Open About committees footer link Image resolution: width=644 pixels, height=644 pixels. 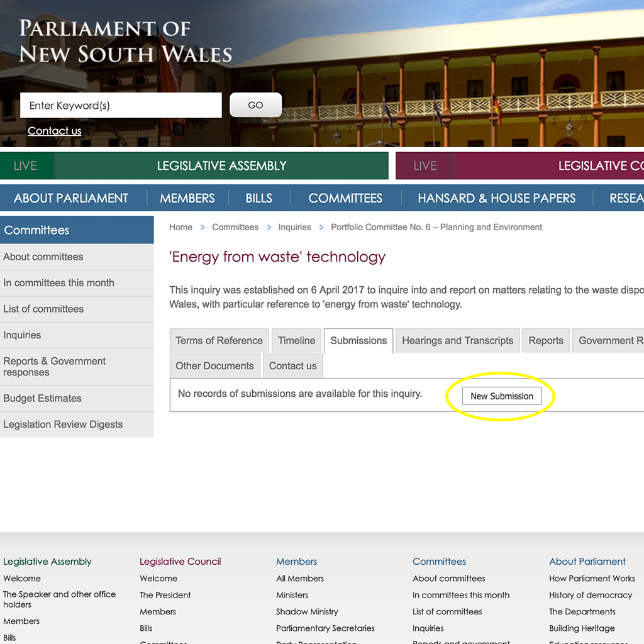pos(448,579)
